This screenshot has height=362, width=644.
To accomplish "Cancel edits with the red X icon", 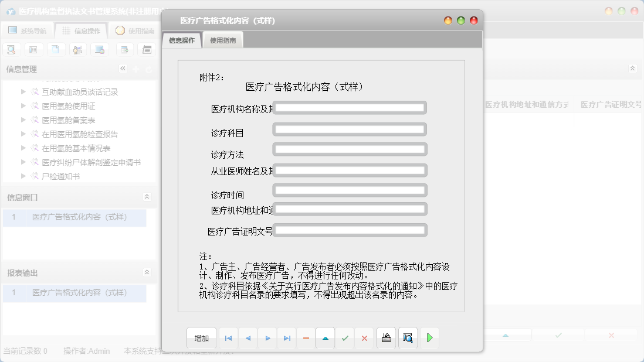I will click(x=364, y=338).
